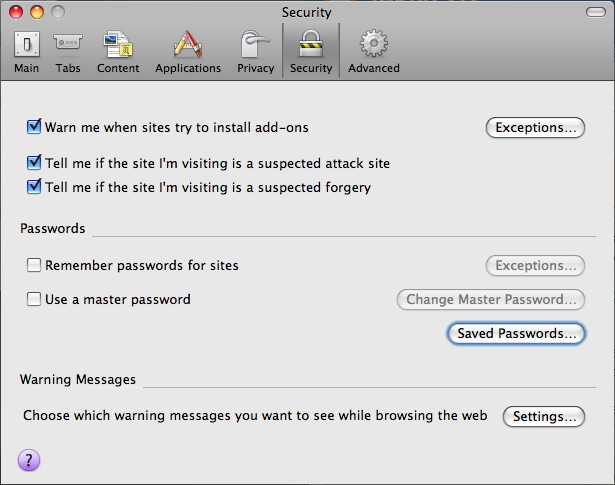Open add-ons Exceptions button

pos(535,127)
